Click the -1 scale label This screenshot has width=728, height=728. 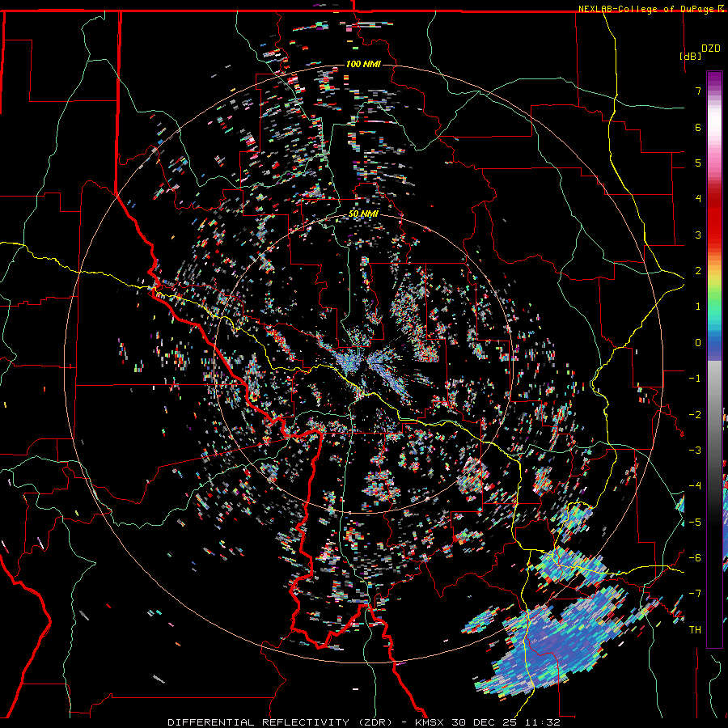(695, 379)
